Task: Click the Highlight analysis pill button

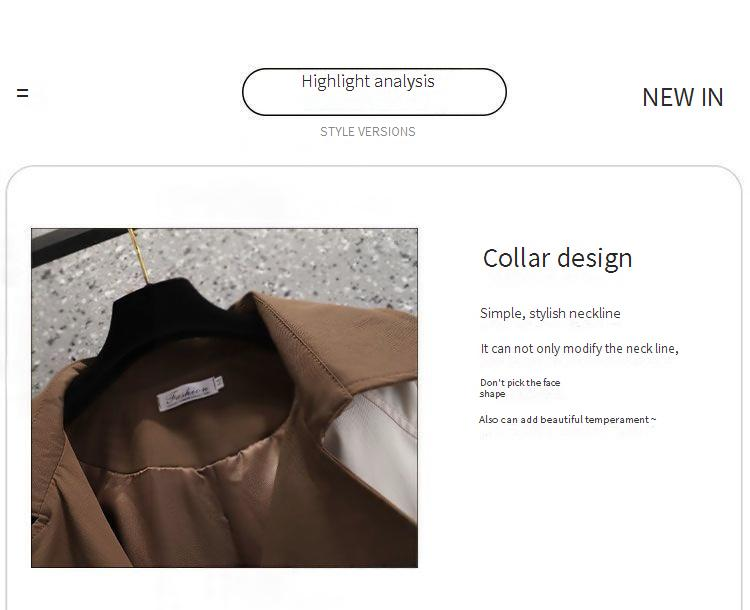Action: (x=374, y=92)
